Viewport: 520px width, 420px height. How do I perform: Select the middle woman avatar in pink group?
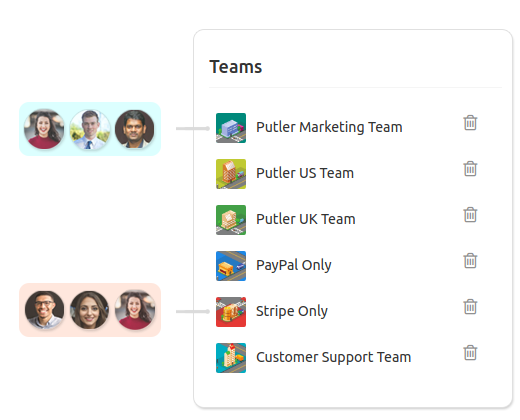pos(90,310)
